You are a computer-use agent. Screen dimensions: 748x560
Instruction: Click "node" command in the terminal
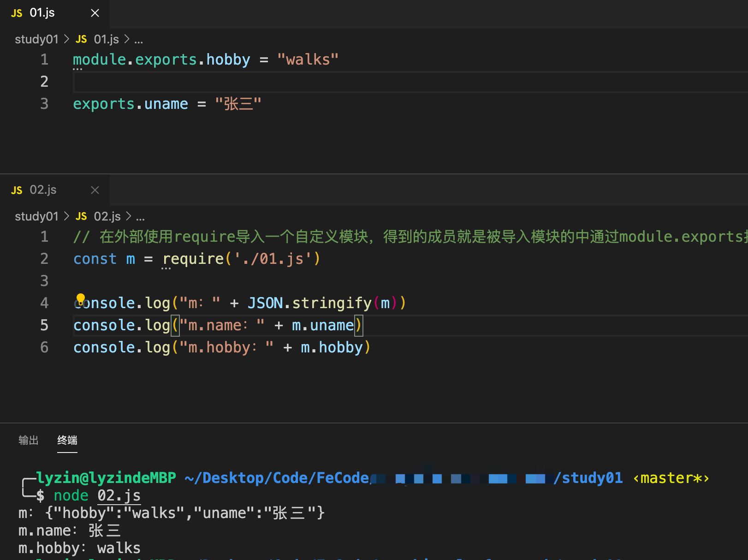pyautogui.click(x=71, y=495)
